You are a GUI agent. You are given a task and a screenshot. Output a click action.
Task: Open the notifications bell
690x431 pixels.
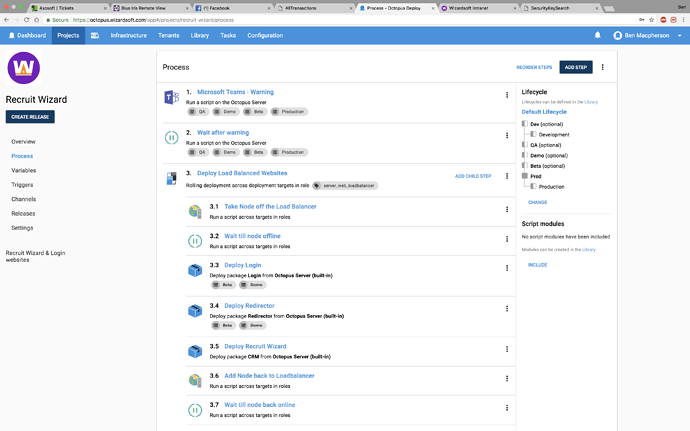[x=598, y=35]
